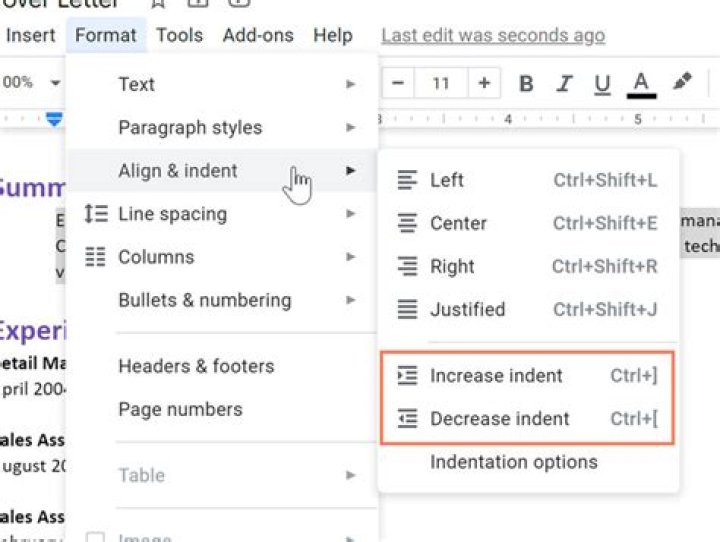This screenshot has height=542, width=720.
Task: Toggle Italic text formatting
Action: [564, 83]
